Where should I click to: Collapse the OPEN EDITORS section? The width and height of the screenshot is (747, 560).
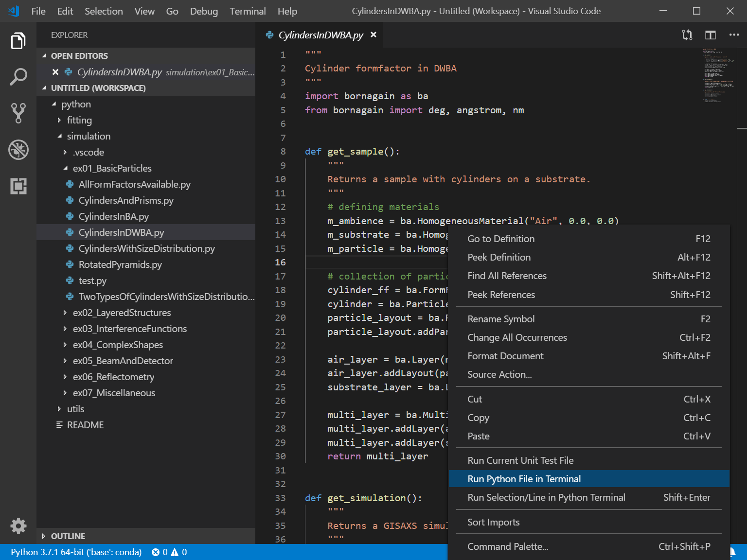[44, 55]
